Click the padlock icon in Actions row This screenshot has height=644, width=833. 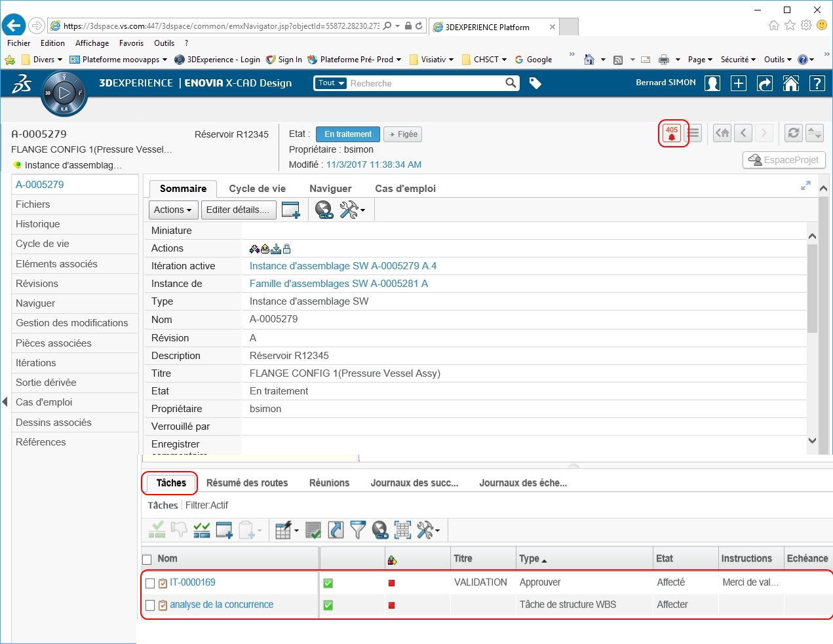tap(286, 249)
